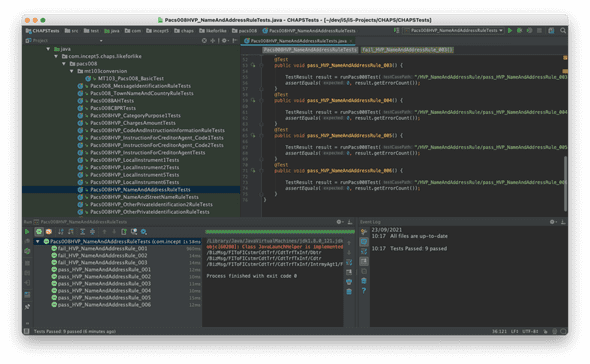590x364 pixels.
Task: Pin the Run tab with pin icon
Action: (27, 307)
